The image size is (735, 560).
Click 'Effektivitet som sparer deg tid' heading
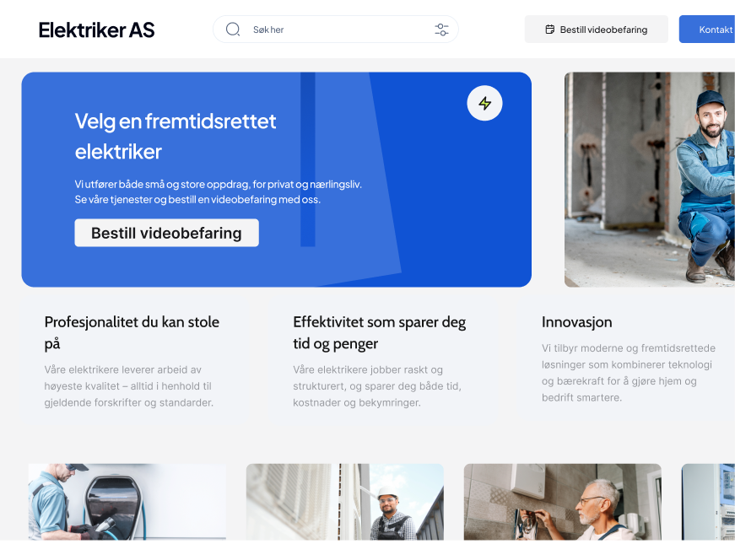point(380,333)
